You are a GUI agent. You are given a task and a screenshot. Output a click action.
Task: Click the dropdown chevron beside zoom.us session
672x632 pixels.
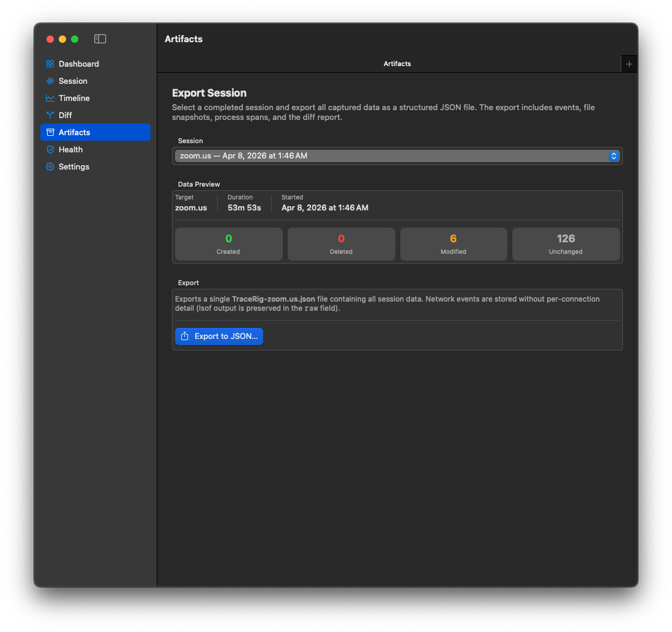click(x=613, y=155)
